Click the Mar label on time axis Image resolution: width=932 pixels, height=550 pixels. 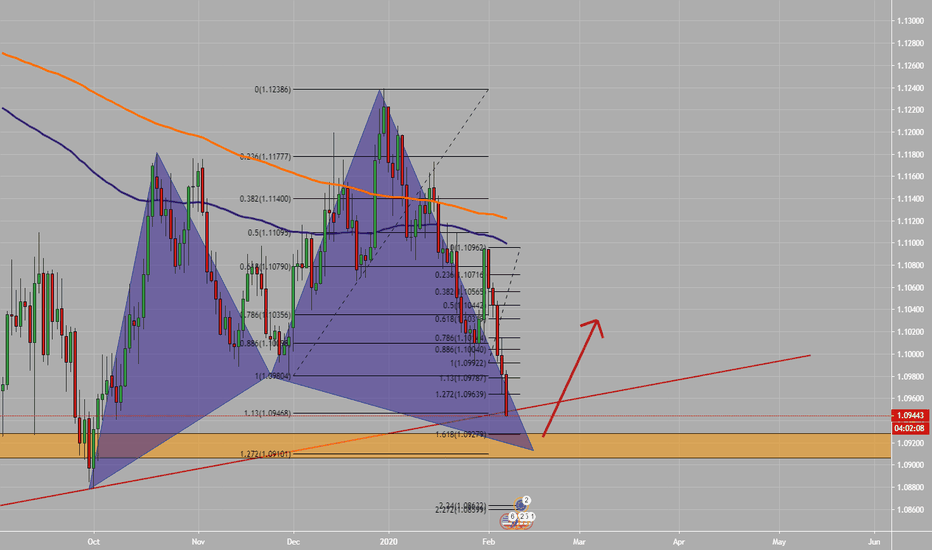579,542
